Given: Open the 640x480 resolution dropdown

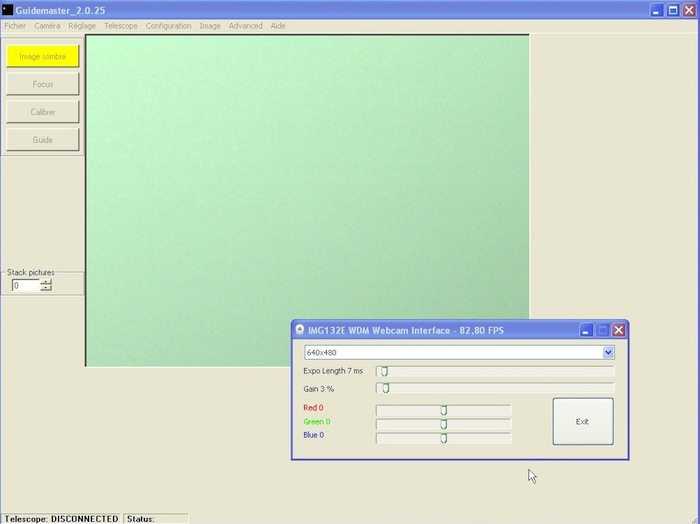Looking at the screenshot, I should pos(608,353).
